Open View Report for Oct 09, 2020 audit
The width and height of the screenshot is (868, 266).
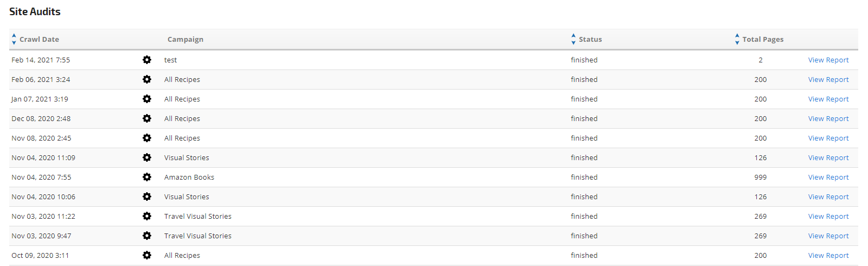pyautogui.click(x=828, y=255)
